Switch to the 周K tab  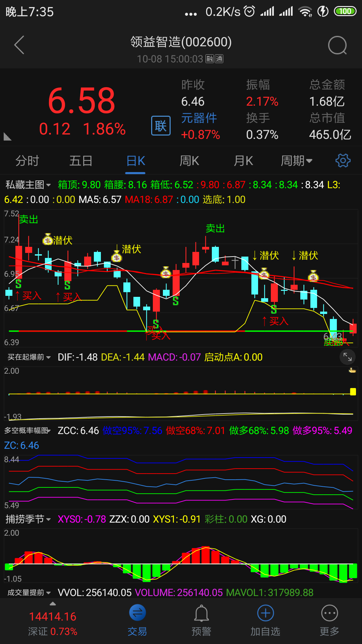click(x=189, y=161)
